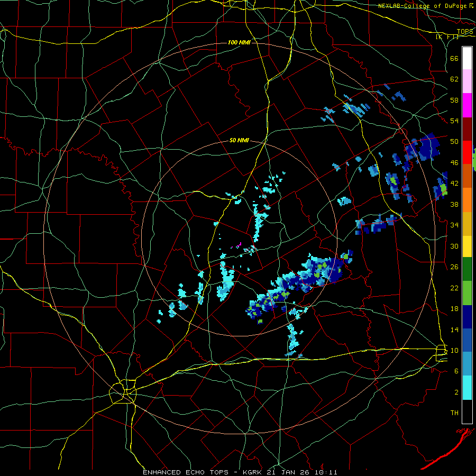Click the white swatch on the tops legend
This screenshot has height=476, width=476.
467,58
